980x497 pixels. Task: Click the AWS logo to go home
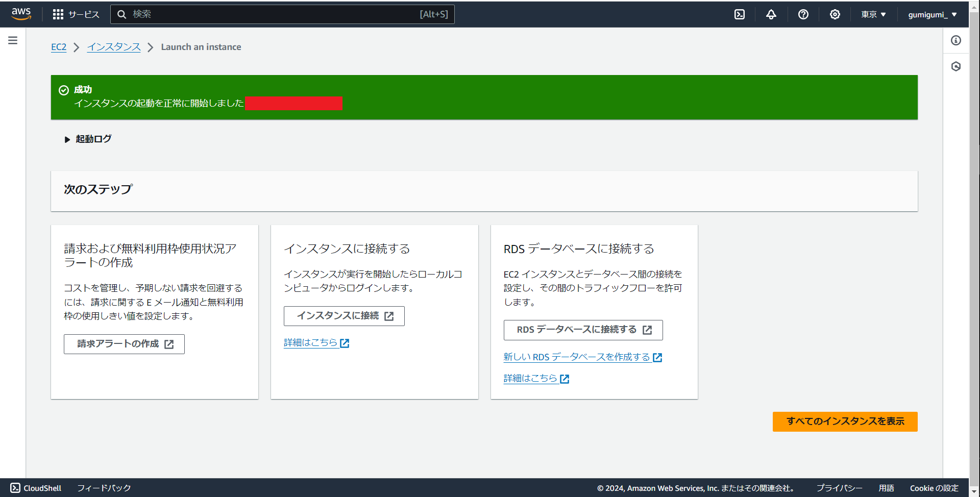(x=21, y=14)
